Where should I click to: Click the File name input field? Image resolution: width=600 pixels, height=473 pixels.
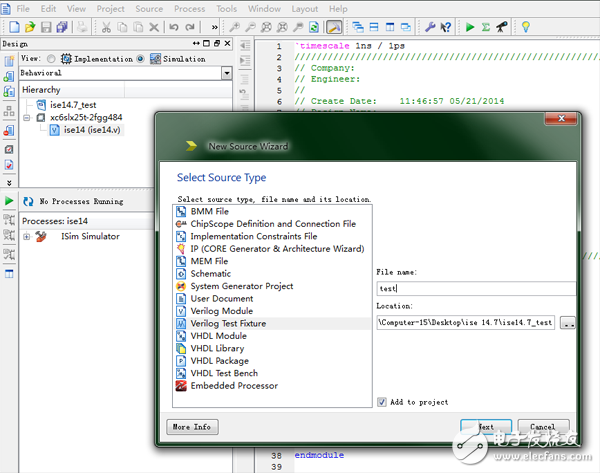click(476, 288)
